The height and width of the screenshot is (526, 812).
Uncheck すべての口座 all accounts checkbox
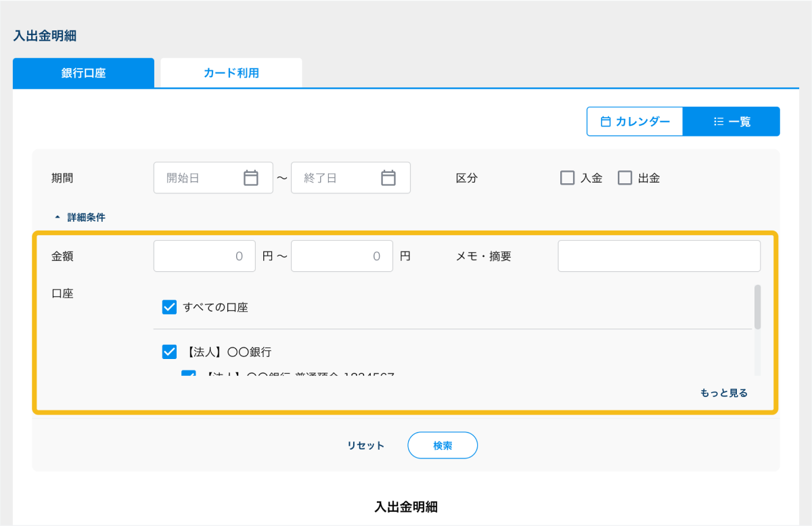pos(170,308)
